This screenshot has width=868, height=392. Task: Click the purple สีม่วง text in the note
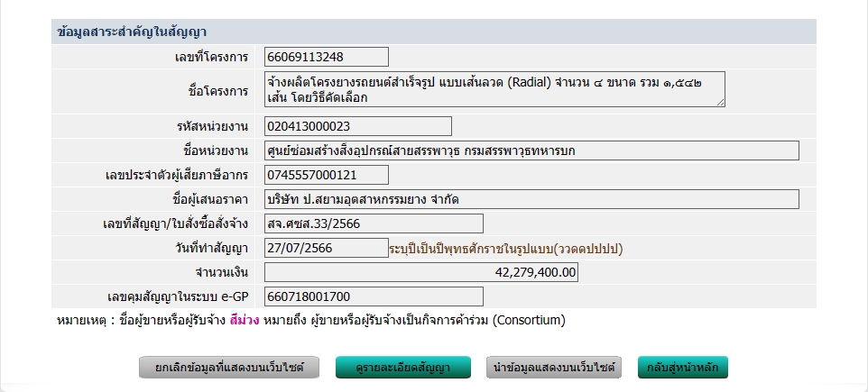click(x=245, y=320)
